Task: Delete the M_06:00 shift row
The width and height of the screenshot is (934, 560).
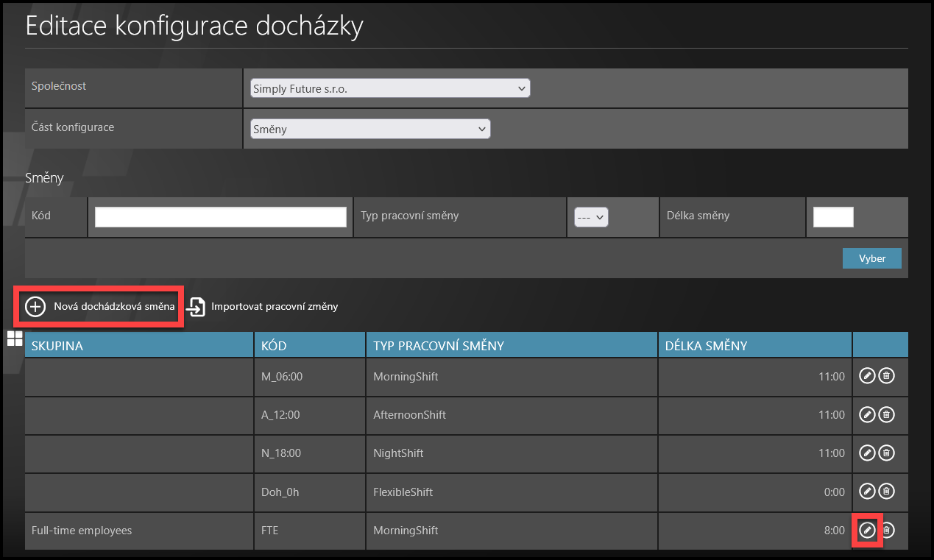Action: point(887,376)
